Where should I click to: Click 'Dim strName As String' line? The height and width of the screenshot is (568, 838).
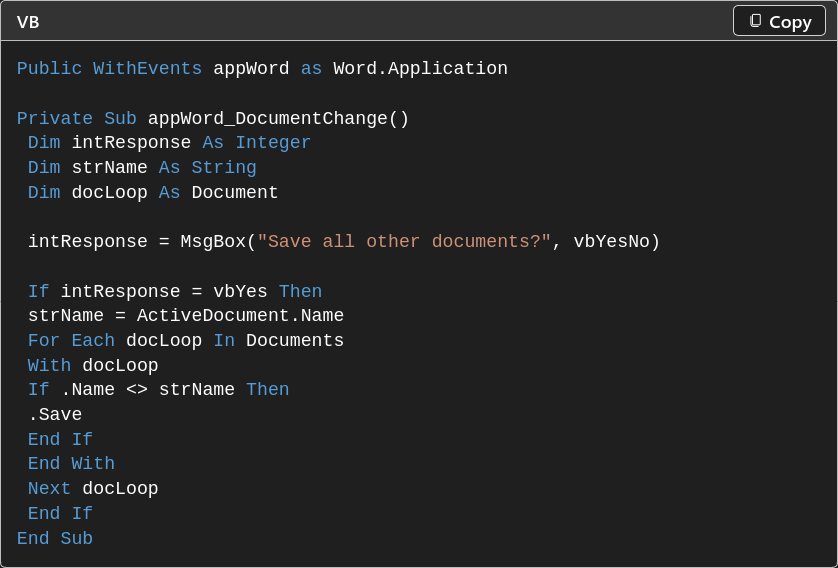(x=142, y=168)
